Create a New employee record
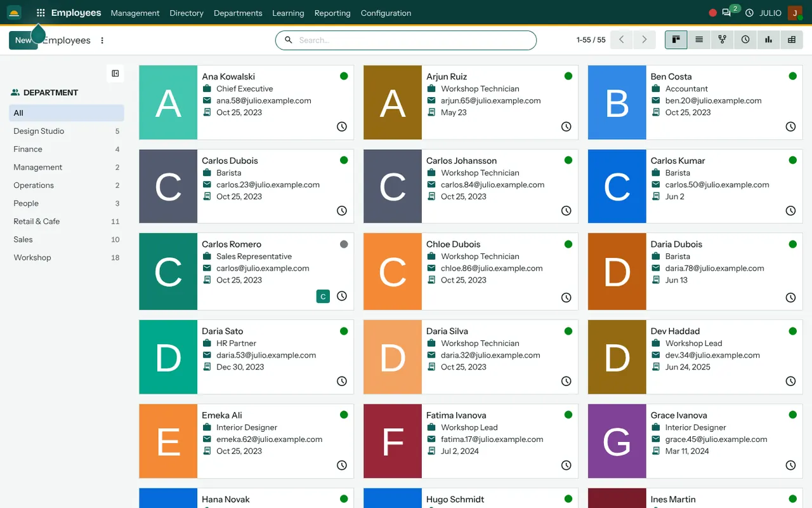The image size is (812, 508). pyautogui.click(x=23, y=40)
